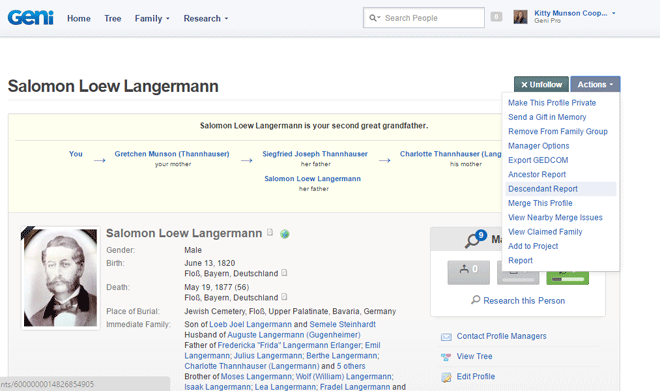Click the search magnifier icon in the search box
The height and width of the screenshot is (391, 660).
click(x=373, y=18)
